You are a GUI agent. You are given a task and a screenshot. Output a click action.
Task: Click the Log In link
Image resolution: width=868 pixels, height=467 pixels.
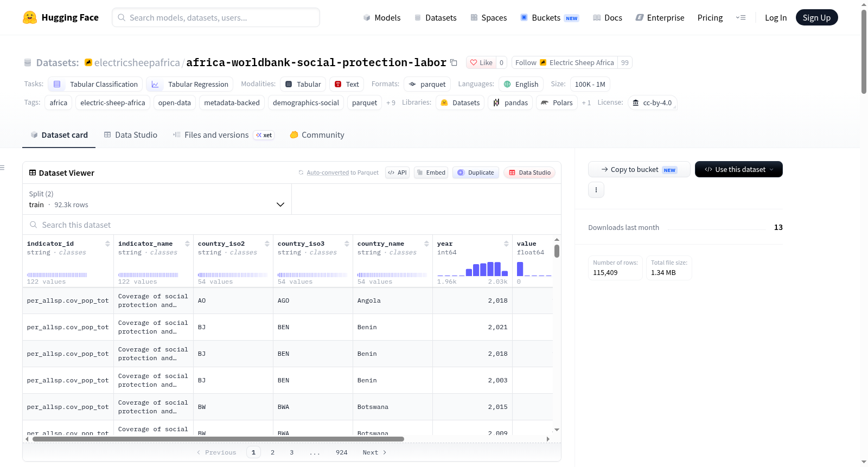click(776, 17)
